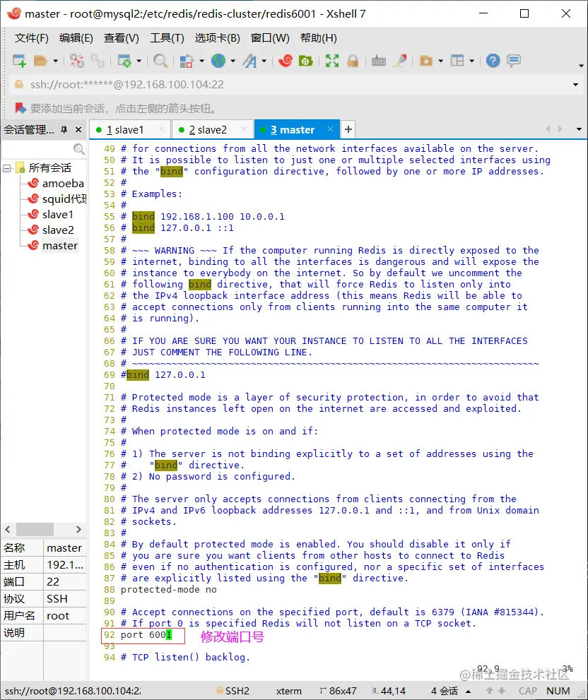Open the tab list dropdown arrow

coord(579,129)
